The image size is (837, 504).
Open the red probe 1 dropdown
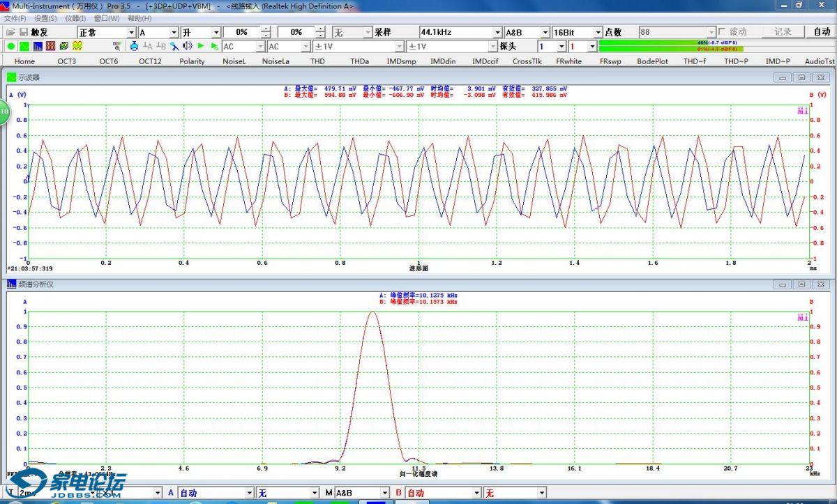click(x=593, y=46)
